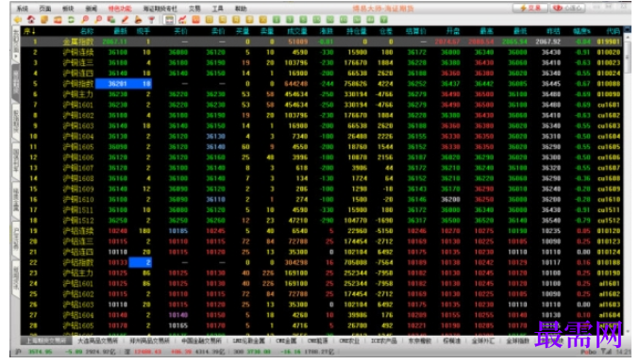Click the highlighted 36201 price cell
The image size is (640, 364).
click(x=118, y=84)
